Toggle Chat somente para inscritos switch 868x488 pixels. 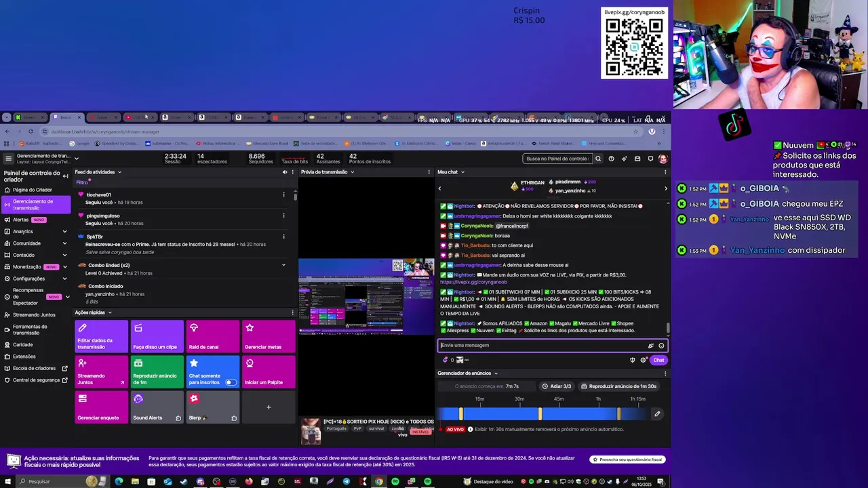[x=231, y=382]
